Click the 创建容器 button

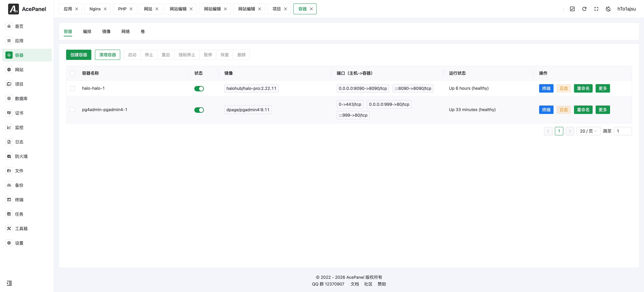pos(78,55)
